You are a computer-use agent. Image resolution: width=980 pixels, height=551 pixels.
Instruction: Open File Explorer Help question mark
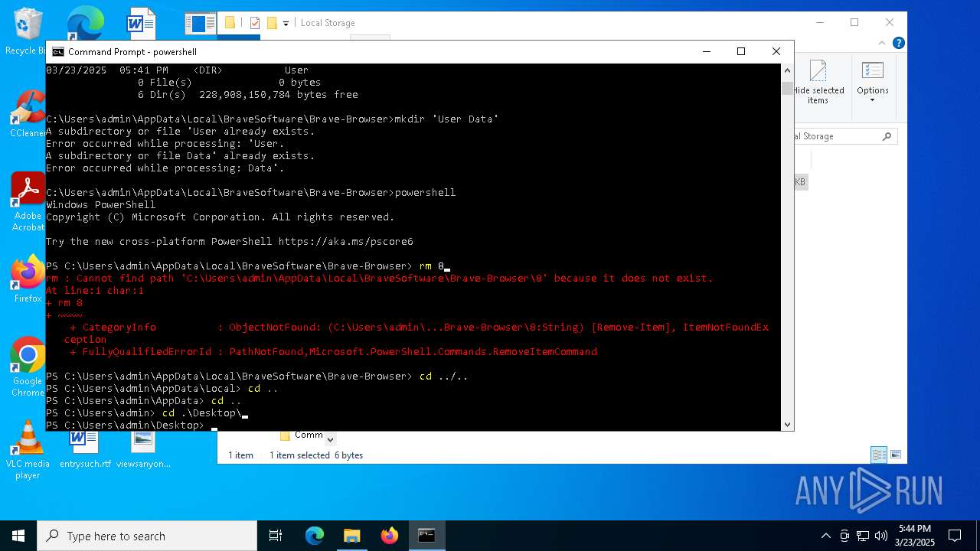[899, 43]
